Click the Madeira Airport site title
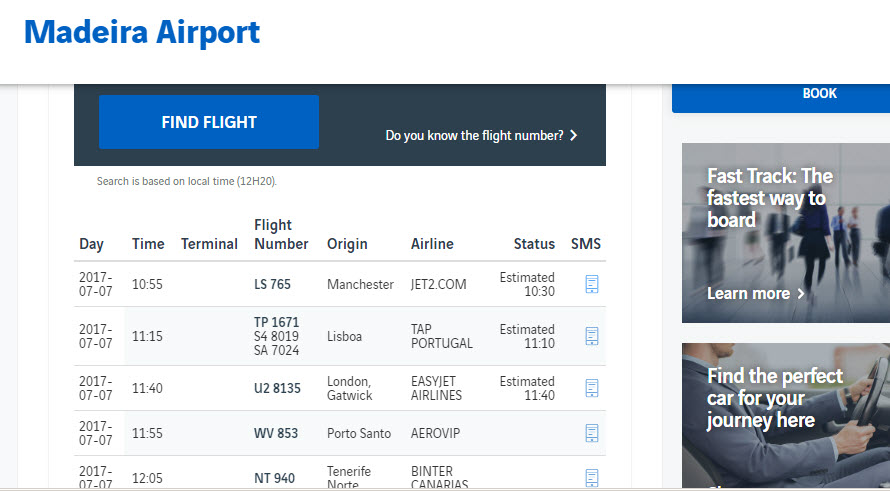Screen dimensions: 890x491 pyautogui.click(x=142, y=32)
